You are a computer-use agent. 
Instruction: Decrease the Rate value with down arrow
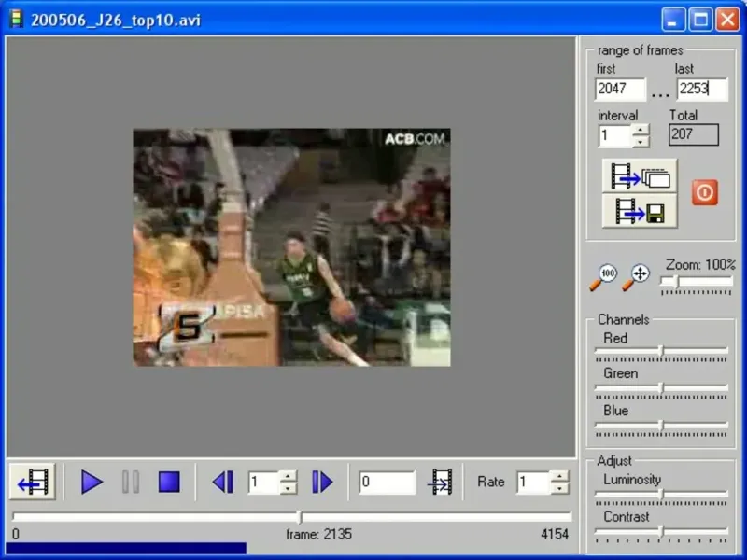click(559, 488)
